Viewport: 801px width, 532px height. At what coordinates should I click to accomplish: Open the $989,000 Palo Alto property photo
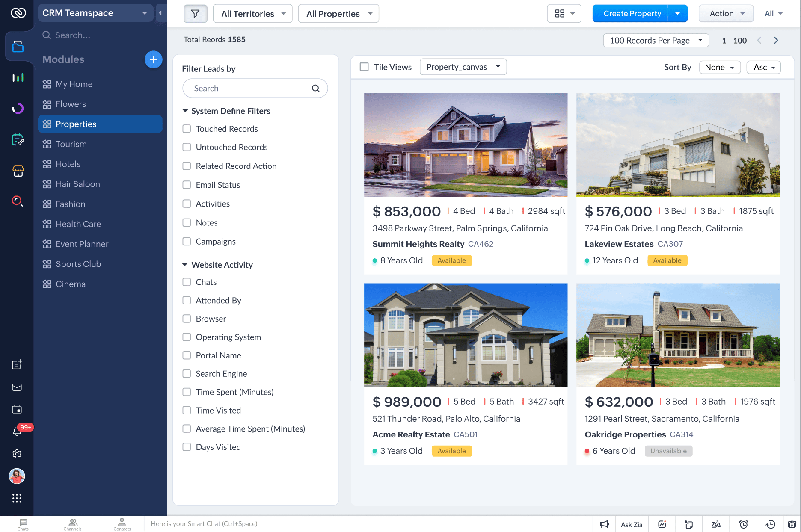[x=466, y=335]
